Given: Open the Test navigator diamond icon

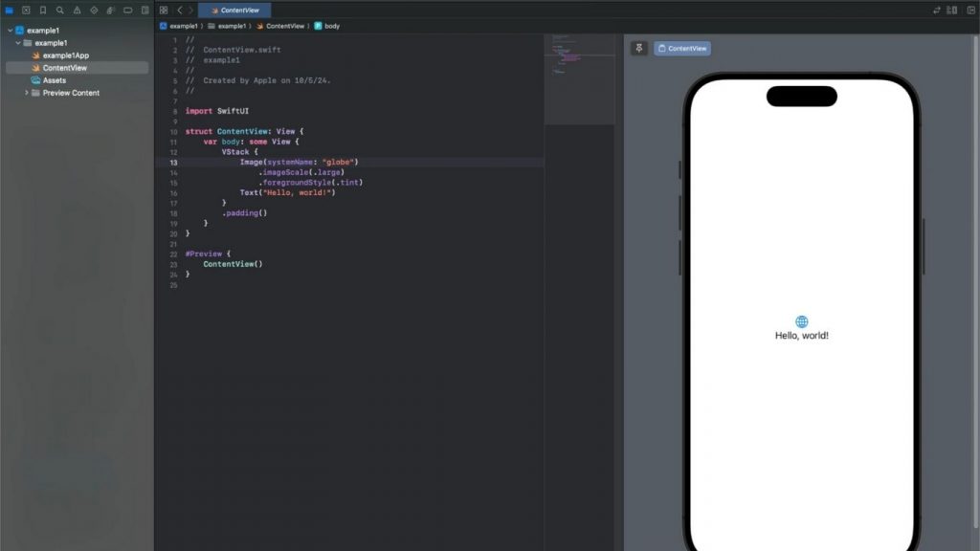Looking at the screenshot, I should tap(96, 9).
